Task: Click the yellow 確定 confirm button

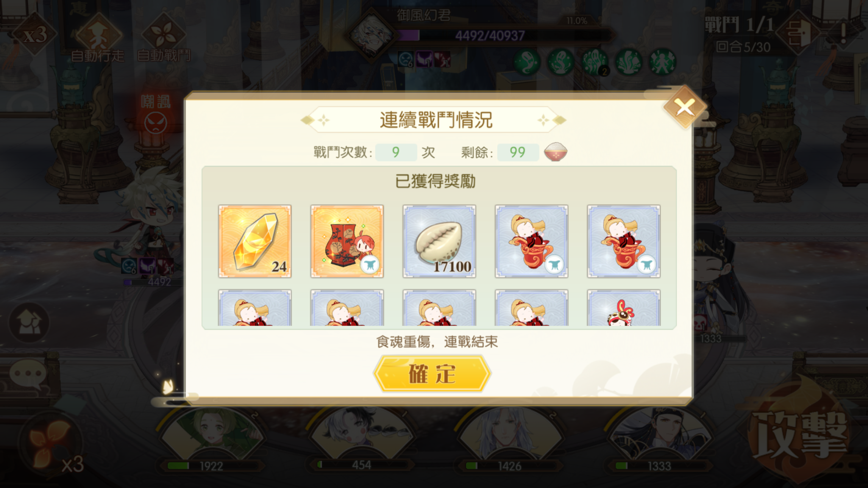Action: coord(432,374)
